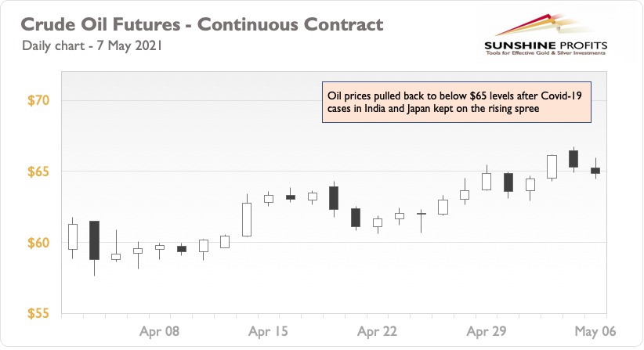This screenshot has width=644, height=350.
Task: Click the Apr 15 date label
Action: [x=268, y=331]
